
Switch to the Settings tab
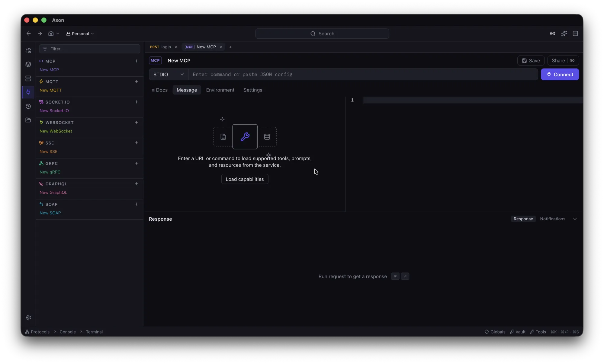click(x=253, y=90)
